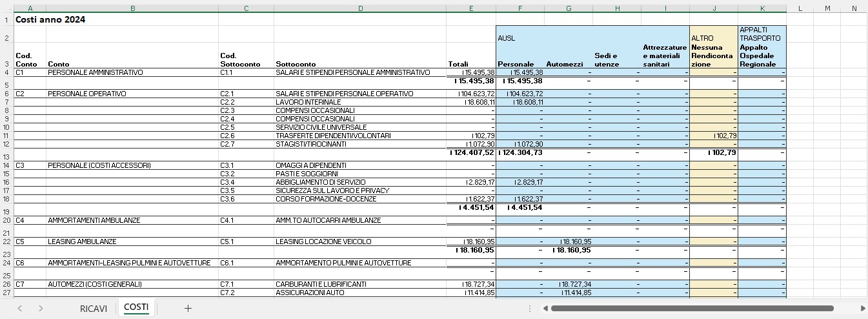Click the 'C5' conto code cell

coord(30,242)
